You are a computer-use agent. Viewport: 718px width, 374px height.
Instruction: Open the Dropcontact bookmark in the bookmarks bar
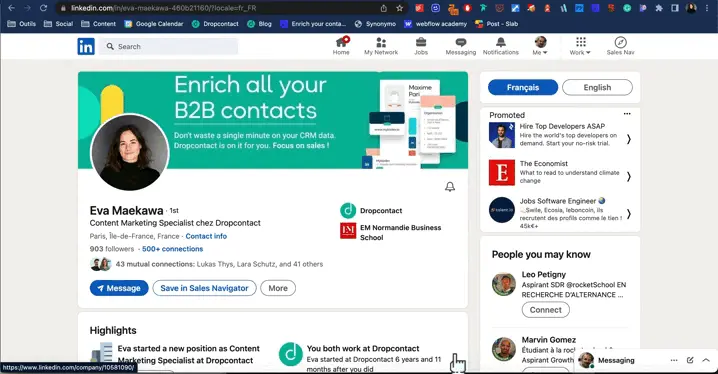pos(215,24)
